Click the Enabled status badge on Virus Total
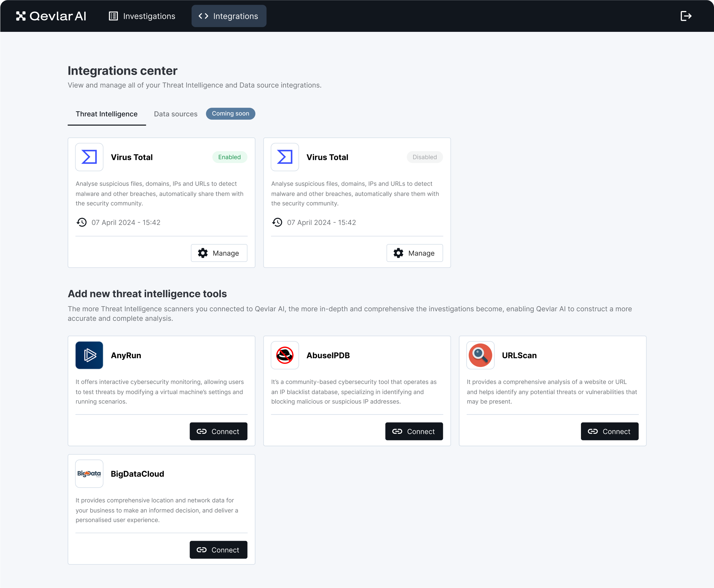This screenshot has width=714, height=588. pyautogui.click(x=230, y=157)
